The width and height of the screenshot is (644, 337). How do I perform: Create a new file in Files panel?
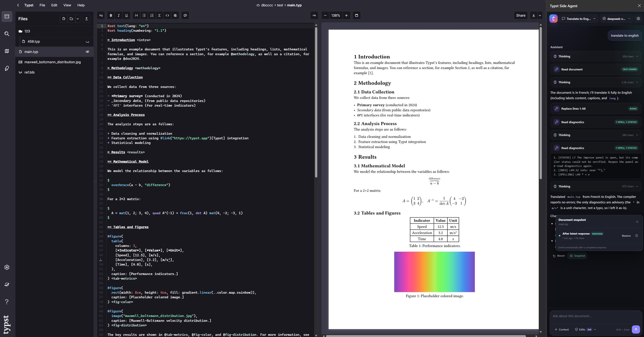tap(64, 19)
